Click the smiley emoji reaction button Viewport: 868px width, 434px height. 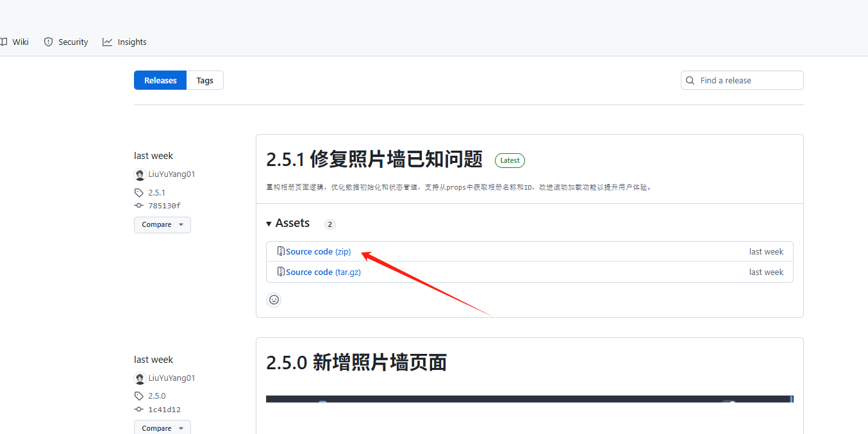coord(274,299)
